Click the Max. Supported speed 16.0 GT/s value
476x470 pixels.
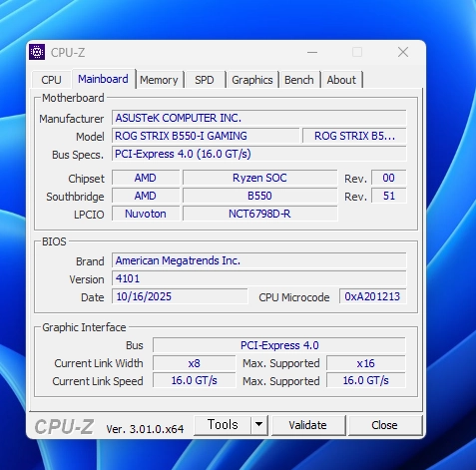pyautogui.click(x=366, y=380)
